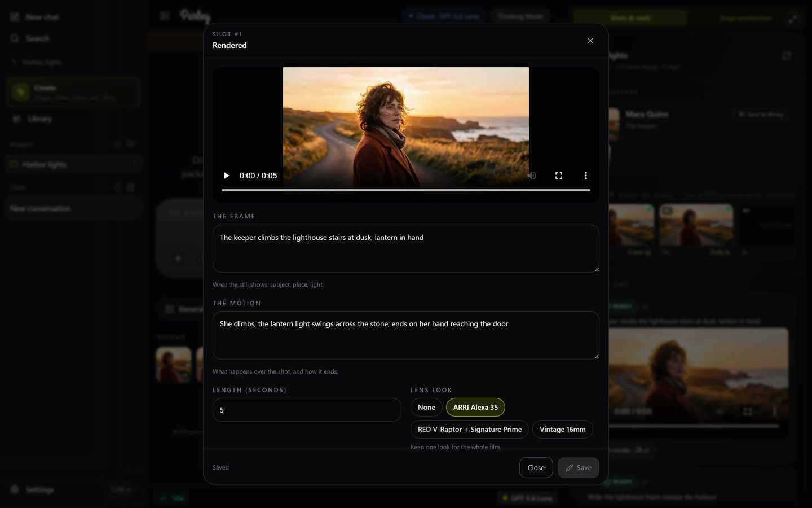The height and width of the screenshot is (508, 812).
Task: Click the expand arrows icon at top right
Action: [793, 19]
